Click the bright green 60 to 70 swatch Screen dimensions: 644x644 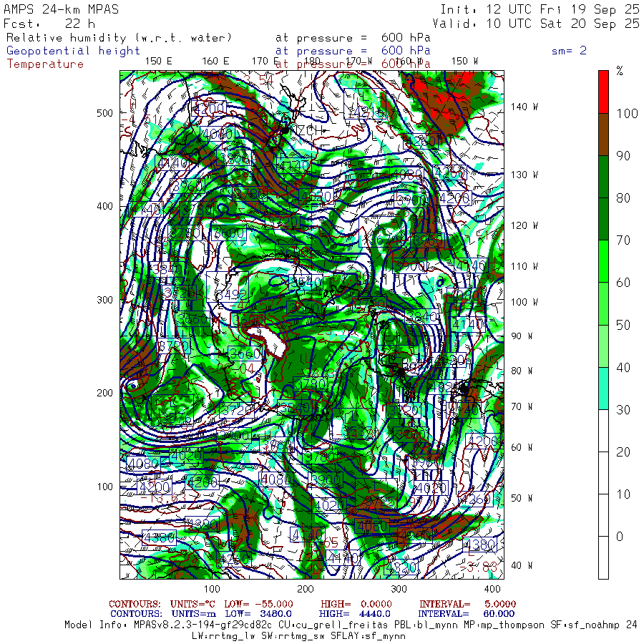(603, 260)
